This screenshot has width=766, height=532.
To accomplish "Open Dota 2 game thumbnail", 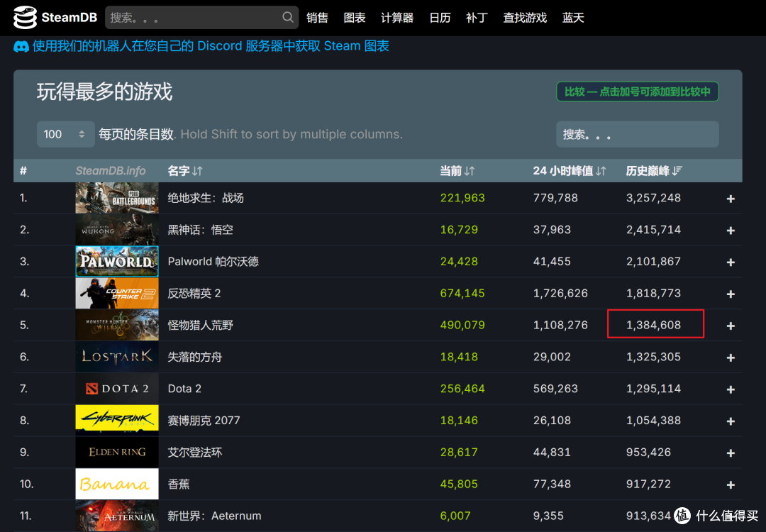I will [x=117, y=389].
